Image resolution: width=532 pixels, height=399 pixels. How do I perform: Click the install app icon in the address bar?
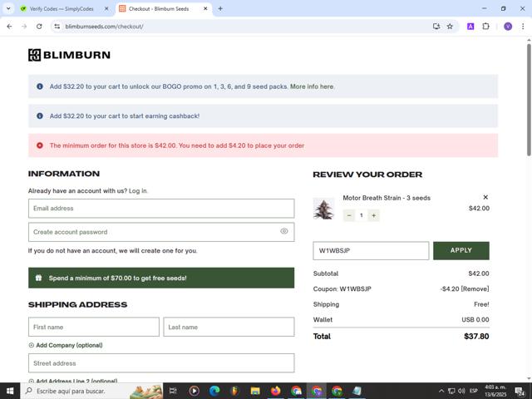click(436, 27)
